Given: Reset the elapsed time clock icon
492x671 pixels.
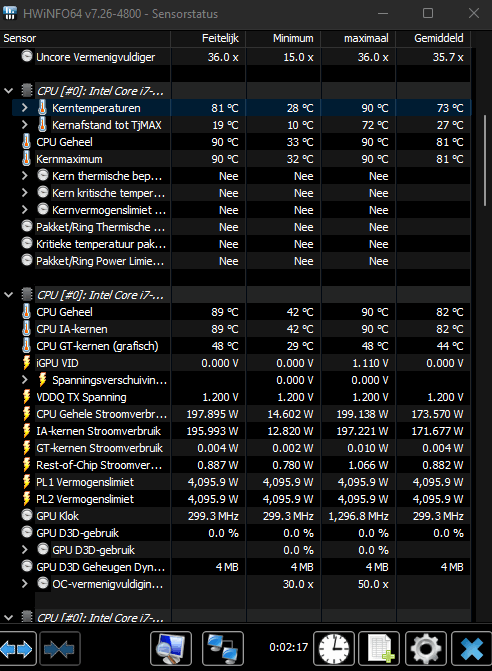Looking at the screenshot, I should tap(334, 649).
